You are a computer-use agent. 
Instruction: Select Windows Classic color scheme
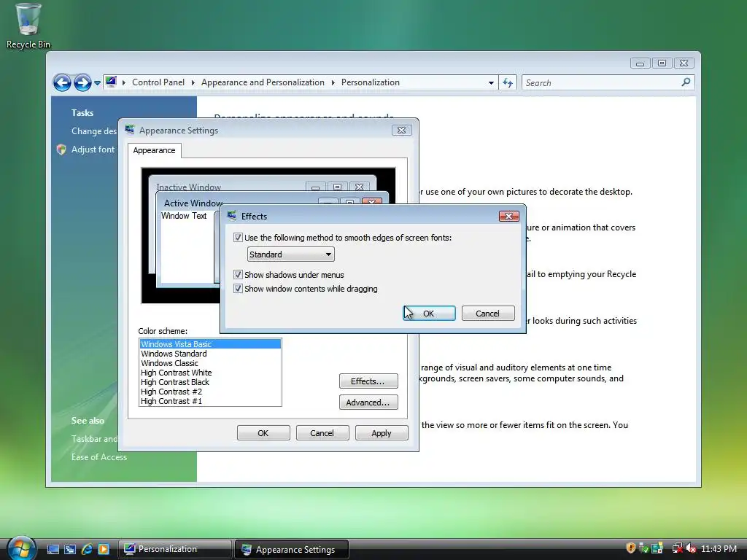tap(210, 363)
